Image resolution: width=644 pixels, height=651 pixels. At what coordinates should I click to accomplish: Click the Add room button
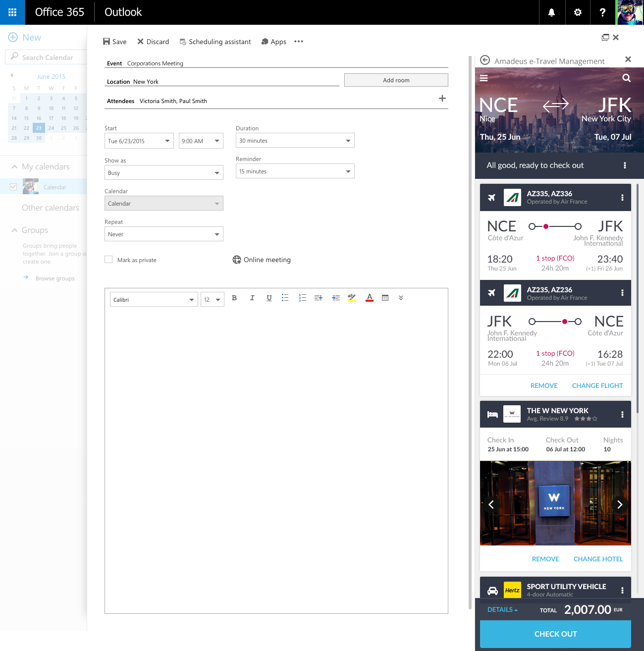click(396, 80)
